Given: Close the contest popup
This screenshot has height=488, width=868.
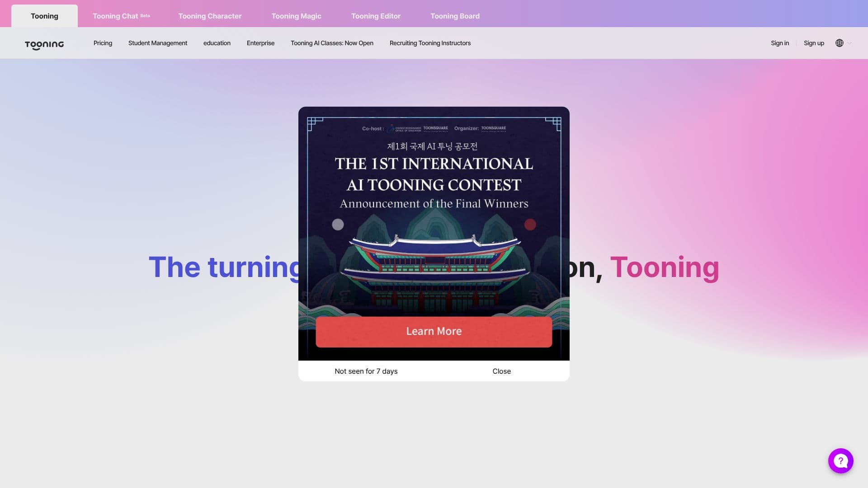Looking at the screenshot, I should tap(502, 371).
